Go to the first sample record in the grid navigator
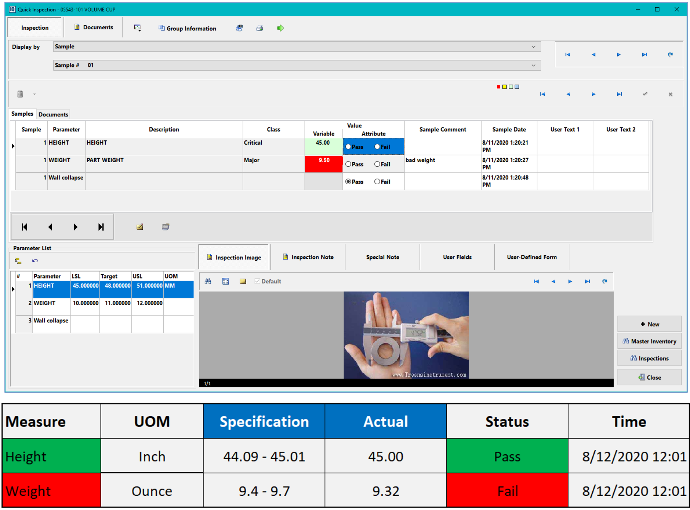The height and width of the screenshot is (510, 690). tap(25, 227)
